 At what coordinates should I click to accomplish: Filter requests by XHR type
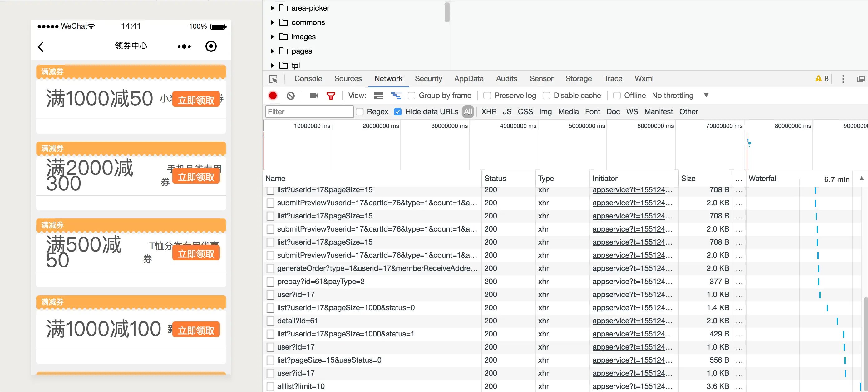coord(489,112)
